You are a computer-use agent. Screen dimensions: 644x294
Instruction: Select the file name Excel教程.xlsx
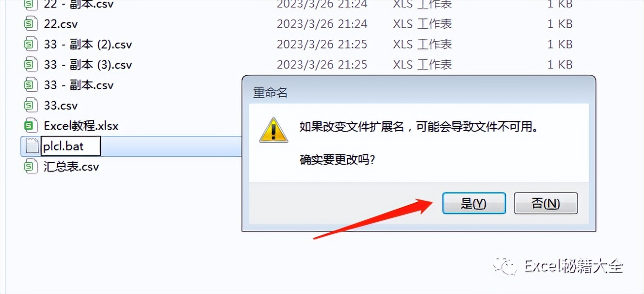pyautogui.click(x=81, y=126)
